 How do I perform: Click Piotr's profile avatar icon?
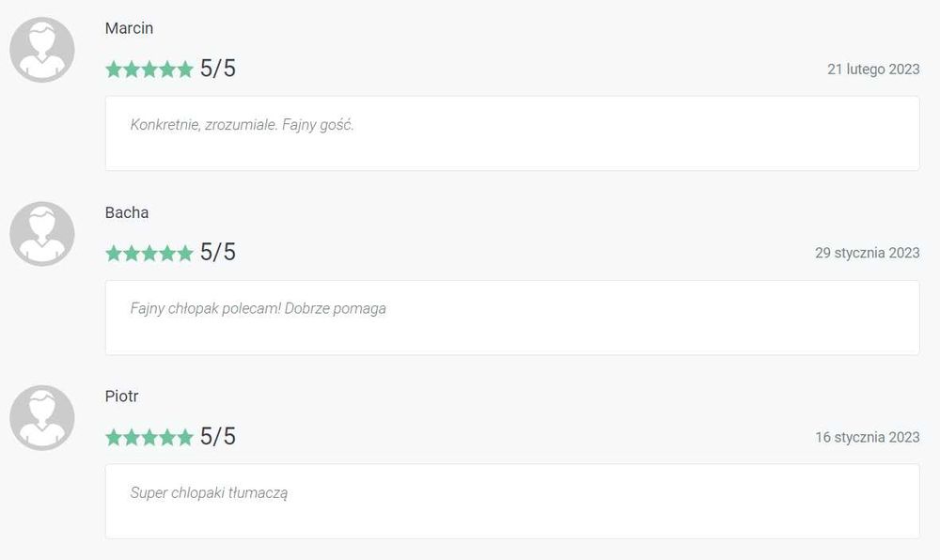42,417
